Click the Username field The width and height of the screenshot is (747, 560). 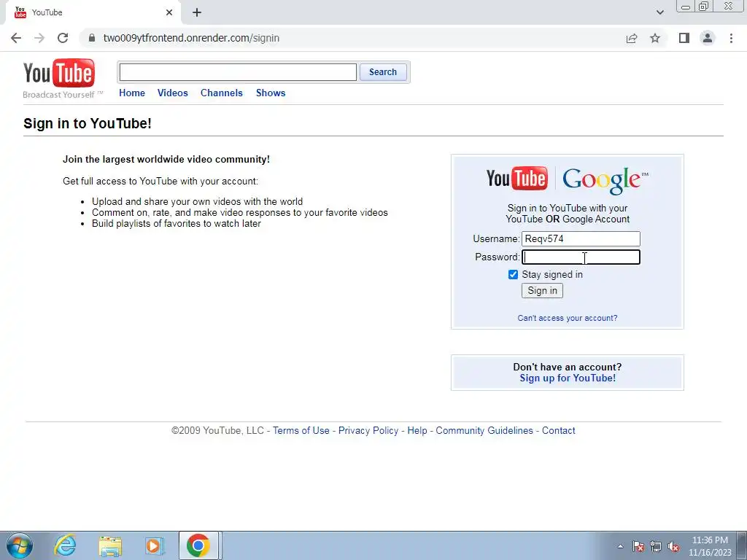pos(581,238)
